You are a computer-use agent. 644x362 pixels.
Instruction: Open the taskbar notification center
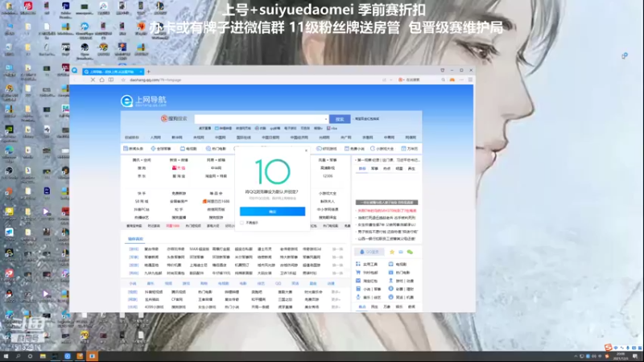635,356
